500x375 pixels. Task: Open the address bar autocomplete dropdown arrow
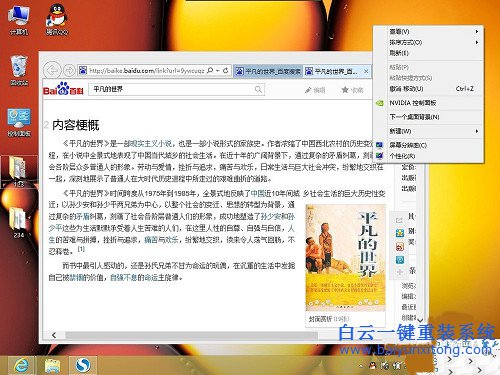[217, 70]
